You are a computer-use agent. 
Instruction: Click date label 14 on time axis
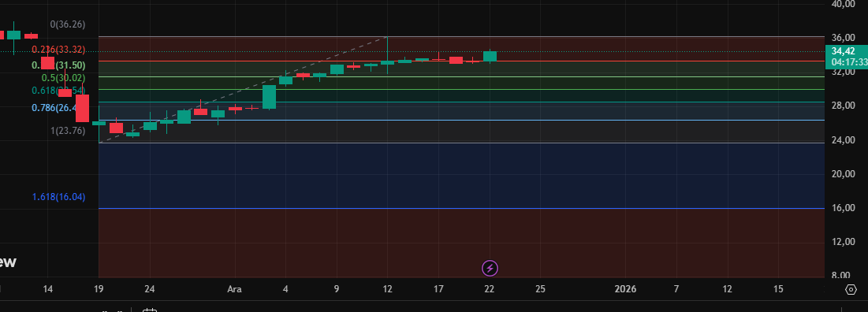[x=47, y=289]
